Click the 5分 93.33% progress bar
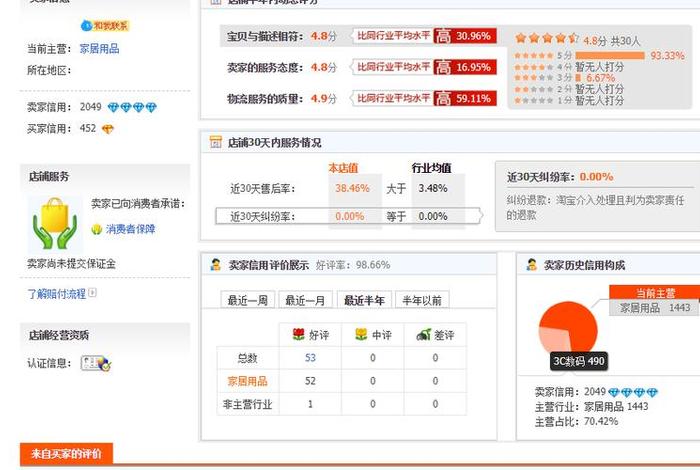Viewport: 700px width, 470px height. (610, 56)
